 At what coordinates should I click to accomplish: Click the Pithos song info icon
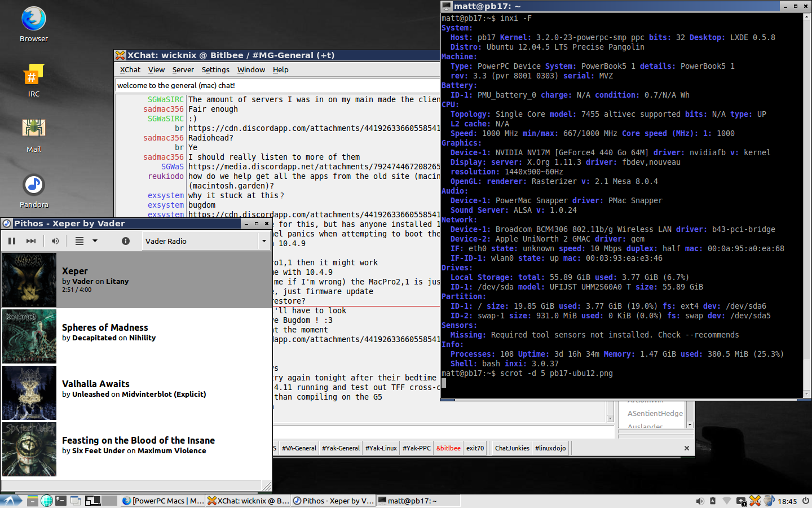(x=126, y=241)
